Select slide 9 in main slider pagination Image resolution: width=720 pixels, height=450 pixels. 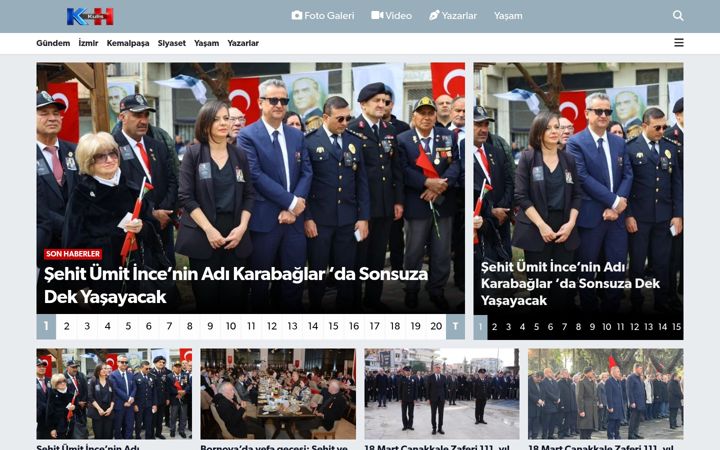(210, 326)
